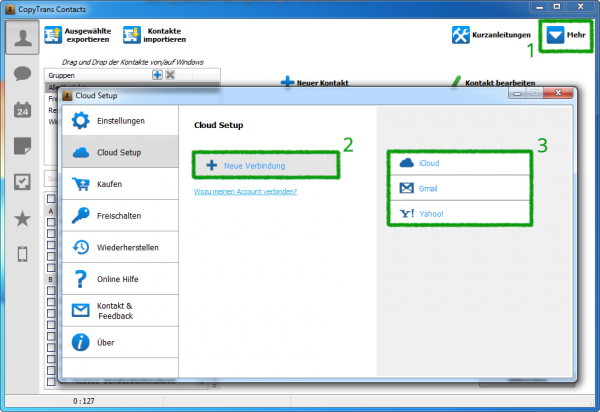This screenshot has width=600, height=412.
Task: Open the Reminders checklist sidebar section
Action: pyautogui.click(x=22, y=182)
